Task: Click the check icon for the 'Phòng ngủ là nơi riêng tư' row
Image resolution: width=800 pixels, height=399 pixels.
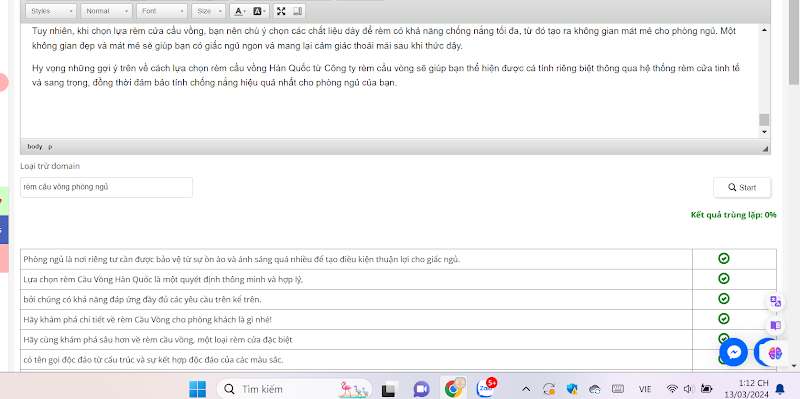Action: (723, 259)
